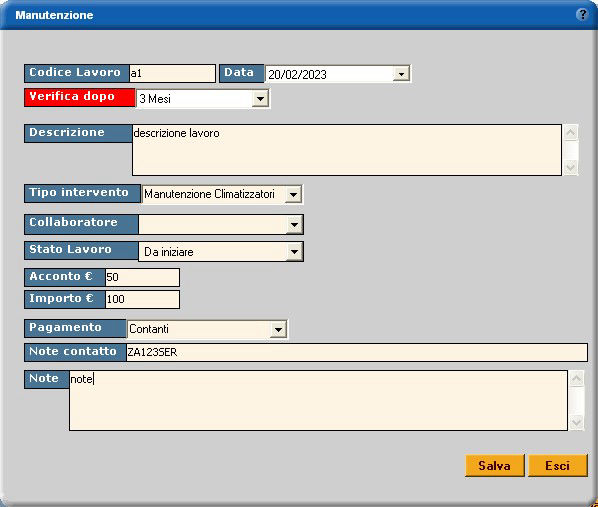598x507 pixels.
Task: Open the Data date picker dropdown
Action: 401,74
